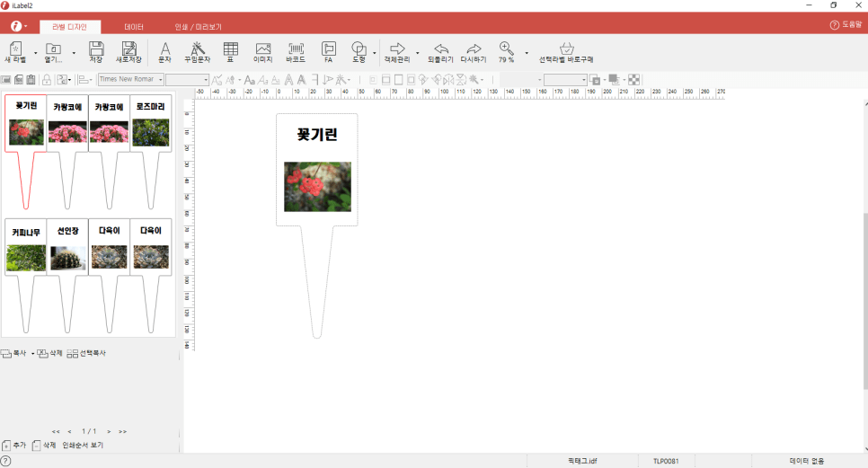This screenshot has height=468, width=868.
Task: Click TLP0081 in status bar
Action: coord(666,461)
